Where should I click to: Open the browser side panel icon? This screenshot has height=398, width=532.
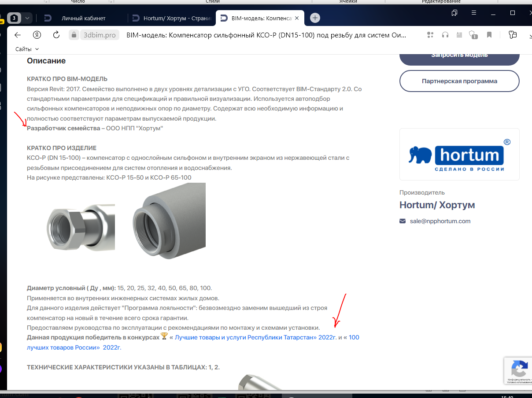pos(512,35)
